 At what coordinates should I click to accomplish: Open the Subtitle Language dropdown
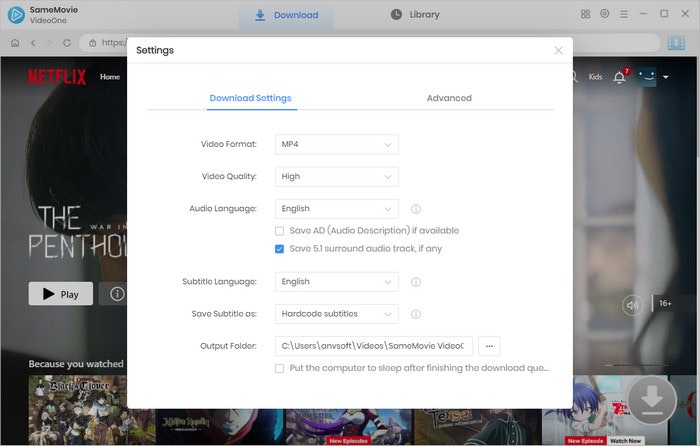click(x=337, y=282)
